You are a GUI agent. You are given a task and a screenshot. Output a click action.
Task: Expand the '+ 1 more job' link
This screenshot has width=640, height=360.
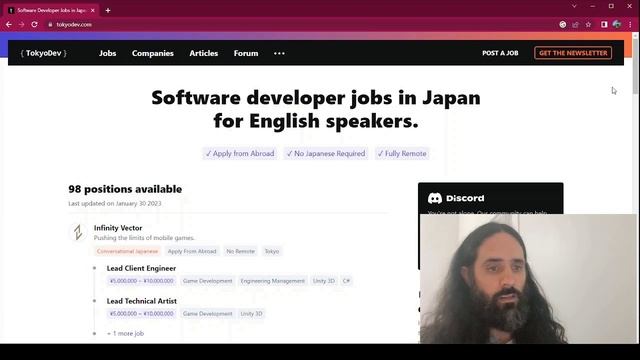click(125, 333)
